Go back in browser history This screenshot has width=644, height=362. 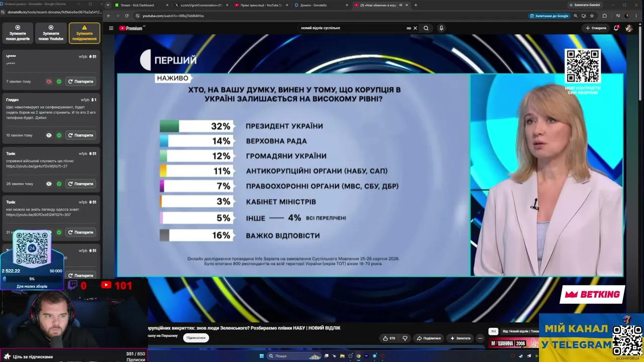coord(109,16)
